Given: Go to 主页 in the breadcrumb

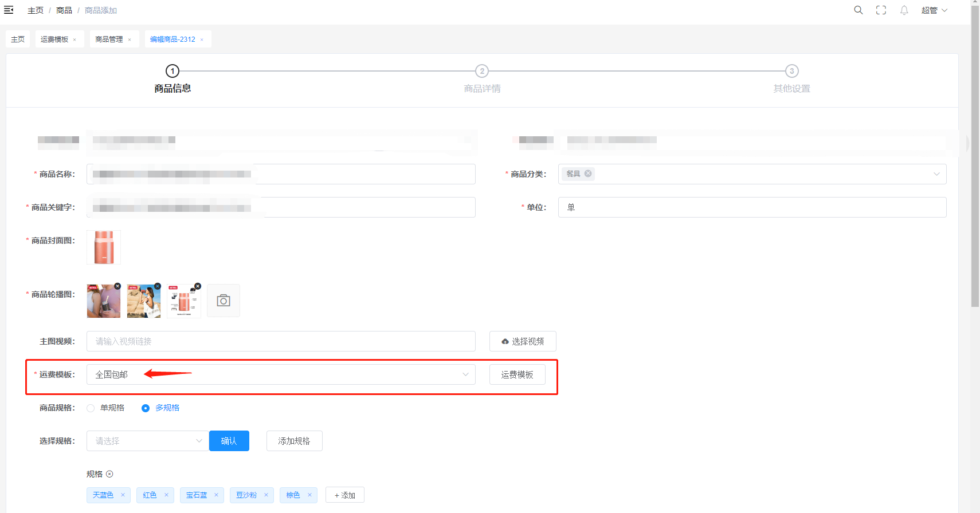Looking at the screenshot, I should pos(36,10).
